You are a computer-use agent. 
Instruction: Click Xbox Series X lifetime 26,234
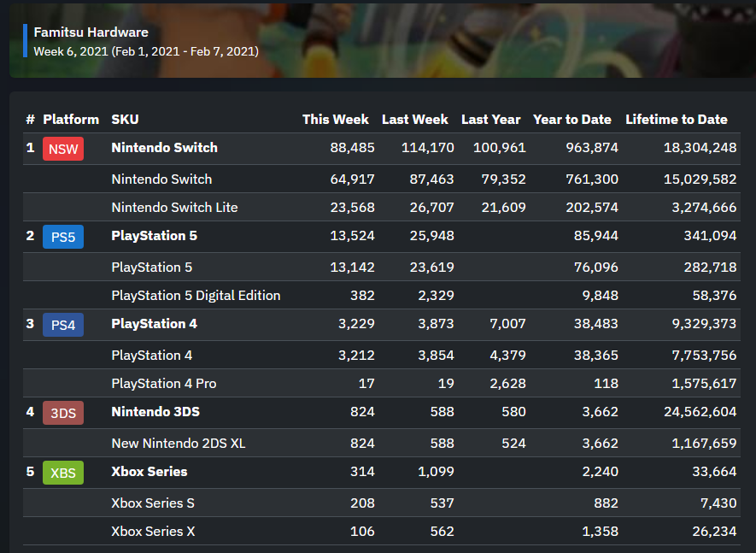coord(714,532)
